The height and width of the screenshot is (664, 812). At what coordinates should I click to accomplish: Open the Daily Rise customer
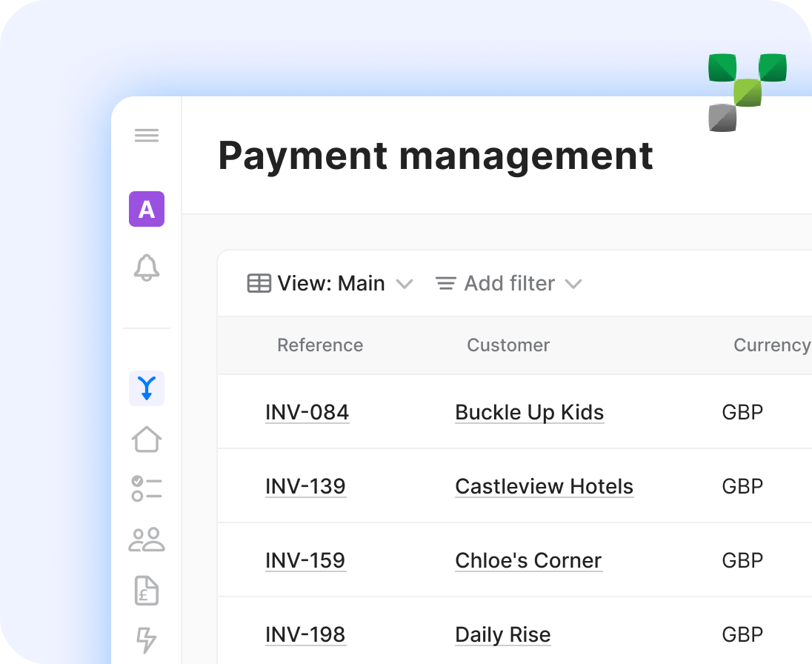pos(502,634)
